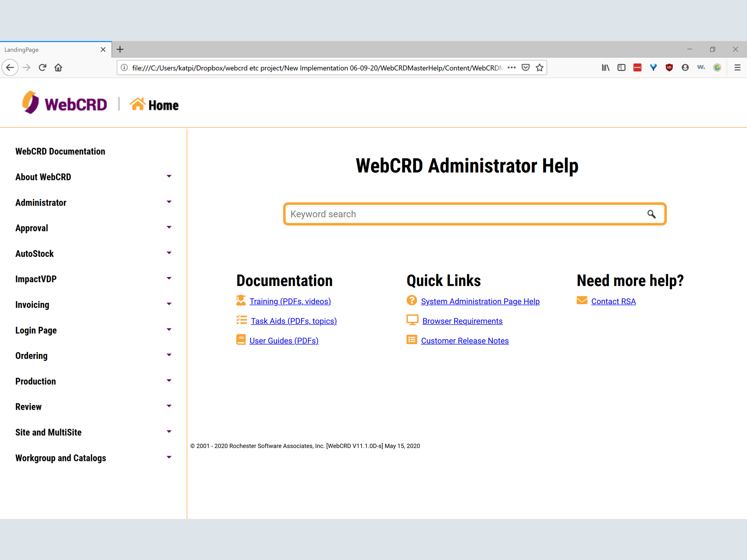
Task: Click the orange Home house icon
Action: (137, 104)
